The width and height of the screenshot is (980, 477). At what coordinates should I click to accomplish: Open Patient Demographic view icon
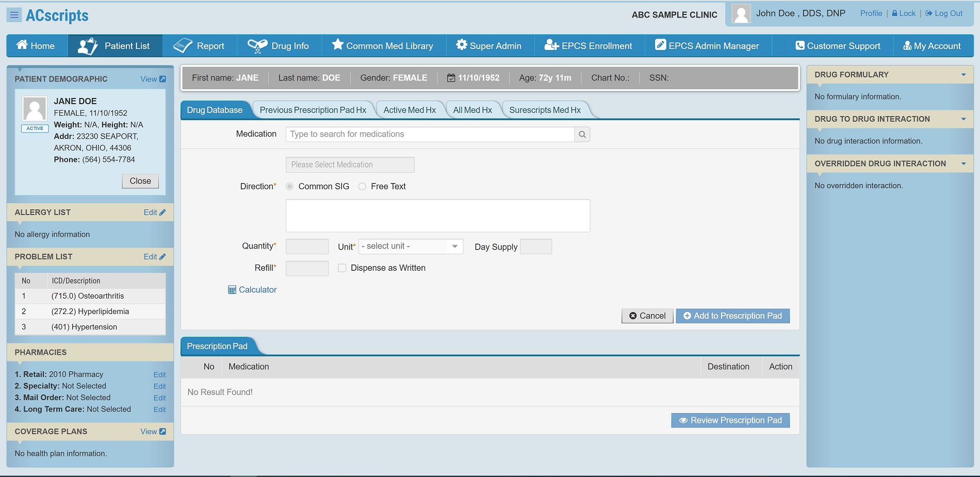coord(162,79)
